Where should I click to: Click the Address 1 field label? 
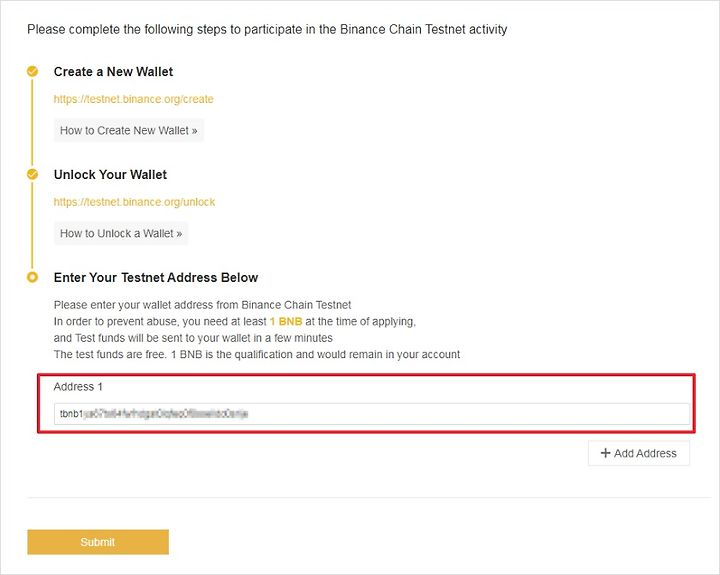coord(78,387)
